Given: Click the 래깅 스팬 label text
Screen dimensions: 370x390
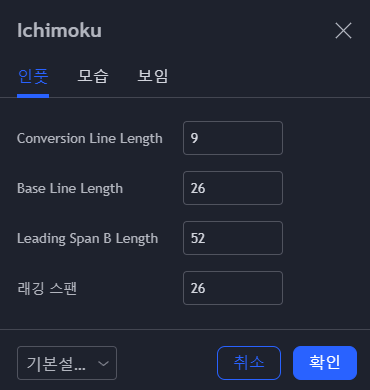Looking at the screenshot, I should 47,288.
